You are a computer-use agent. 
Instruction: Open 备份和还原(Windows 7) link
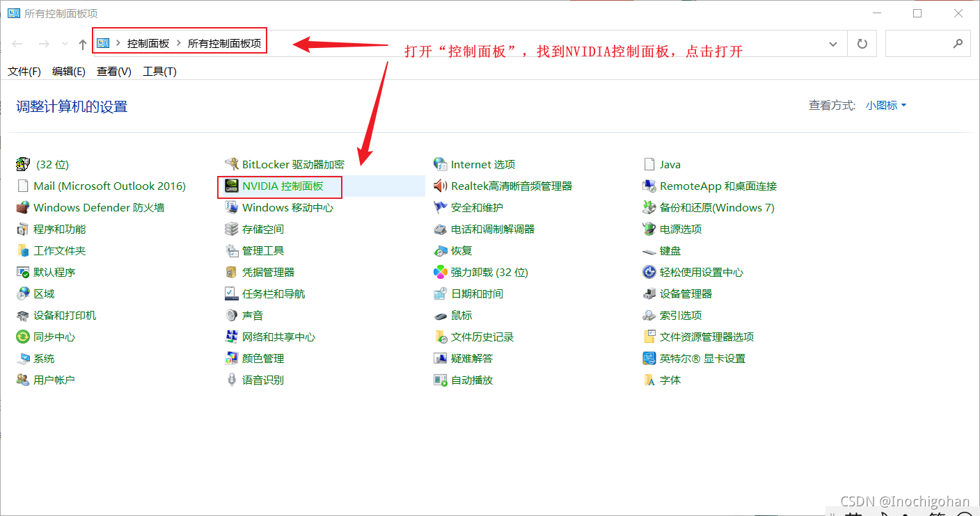coord(717,208)
